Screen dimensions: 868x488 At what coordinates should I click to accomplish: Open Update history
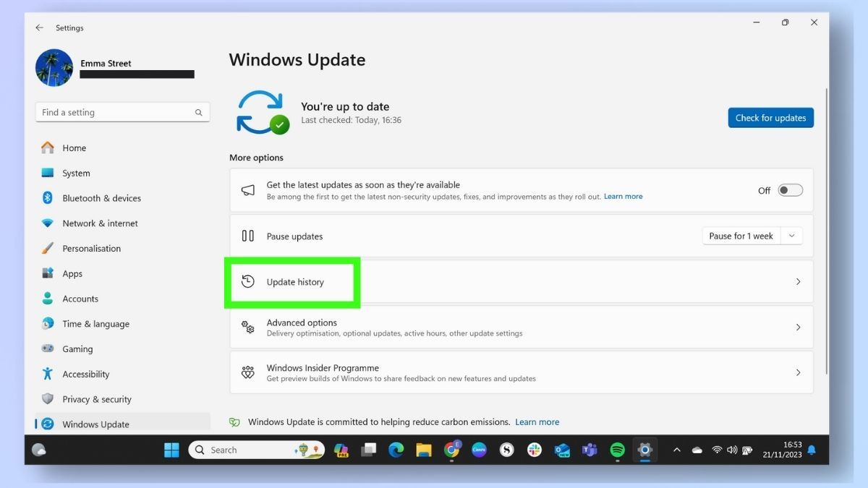[x=292, y=281]
